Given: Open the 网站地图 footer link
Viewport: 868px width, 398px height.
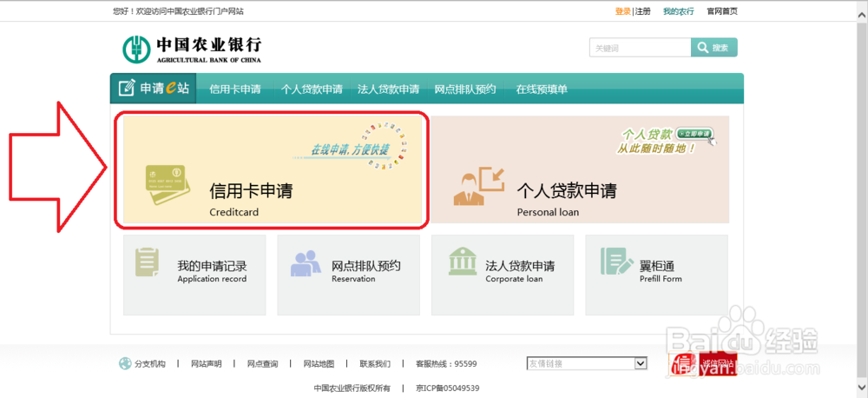Looking at the screenshot, I should [319, 364].
